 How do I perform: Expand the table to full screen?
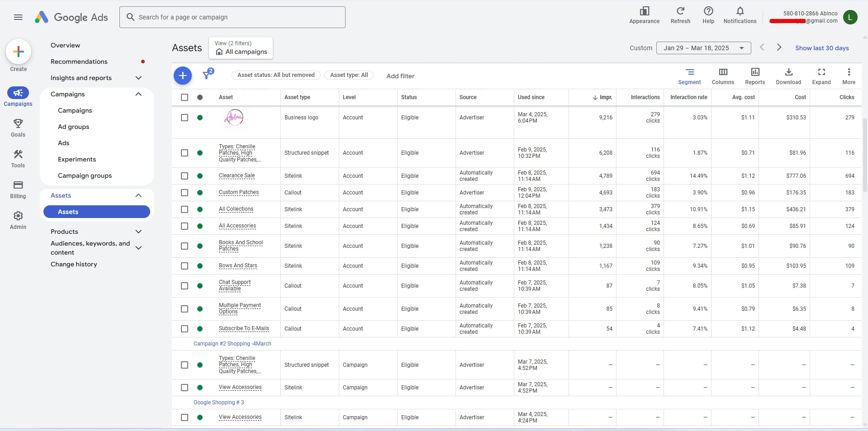tap(821, 76)
